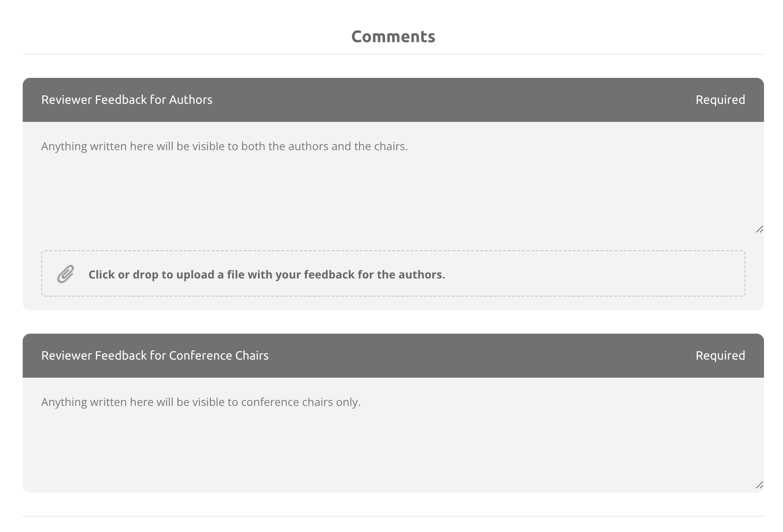This screenshot has width=783, height=532.
Task: Click the Reviewer Feedback for Authors header
Action: pyautogui.click(x=393, y=100)
